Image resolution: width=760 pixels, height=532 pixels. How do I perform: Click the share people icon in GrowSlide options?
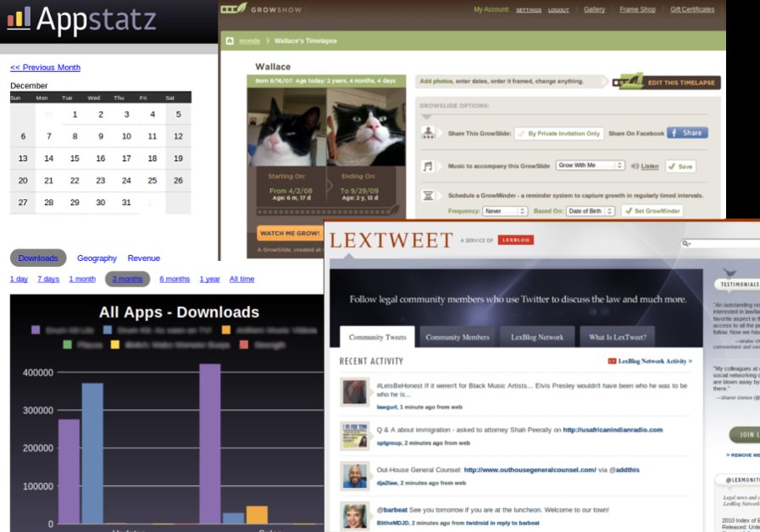(428, 133)
